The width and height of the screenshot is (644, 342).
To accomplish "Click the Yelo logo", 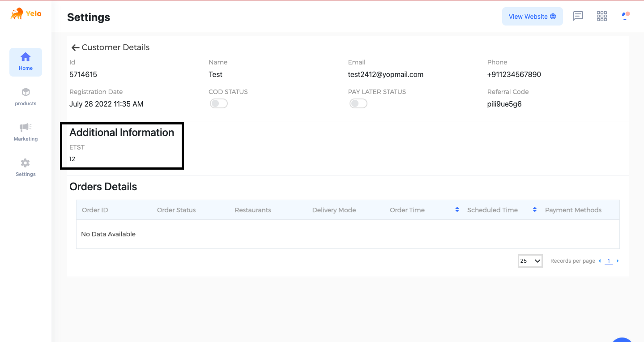I will pos(26,14).
